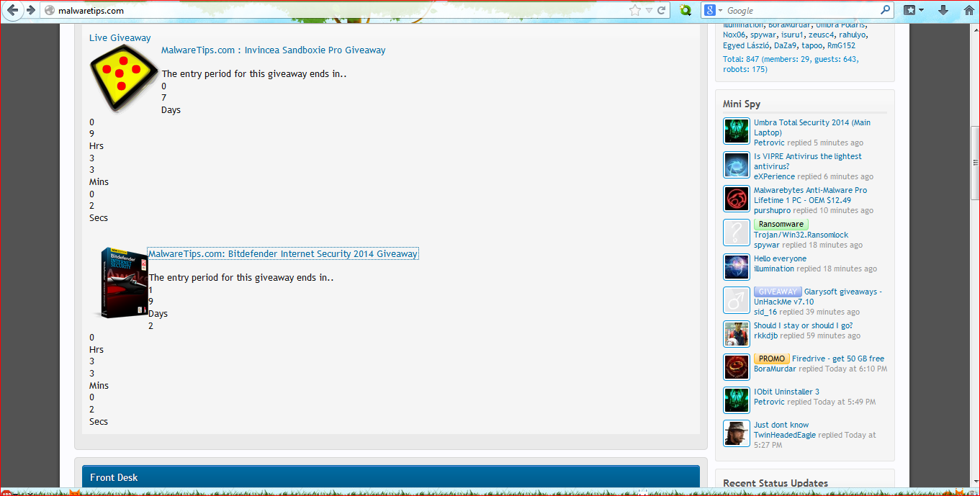
Task: Open spywar's username under Trojan thread
Action: click(x=767, y=245)
